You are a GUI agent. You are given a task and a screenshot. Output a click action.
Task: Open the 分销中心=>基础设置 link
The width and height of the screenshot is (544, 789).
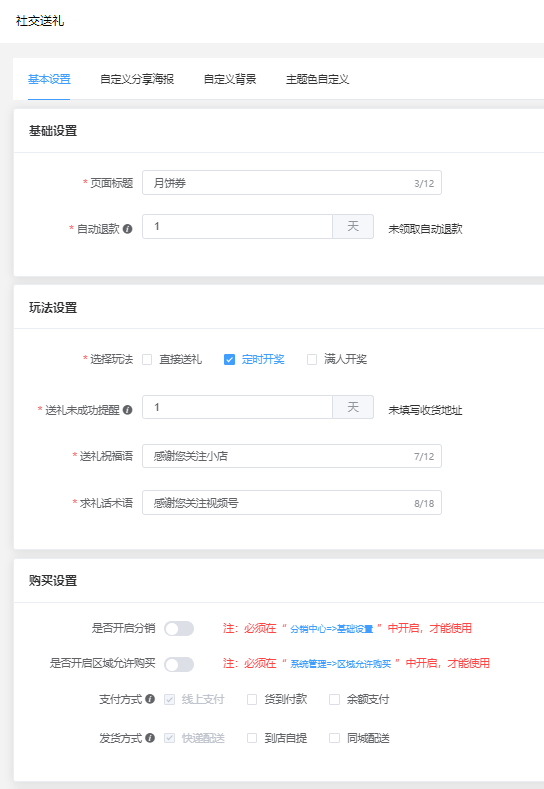(x=332, y=629)
